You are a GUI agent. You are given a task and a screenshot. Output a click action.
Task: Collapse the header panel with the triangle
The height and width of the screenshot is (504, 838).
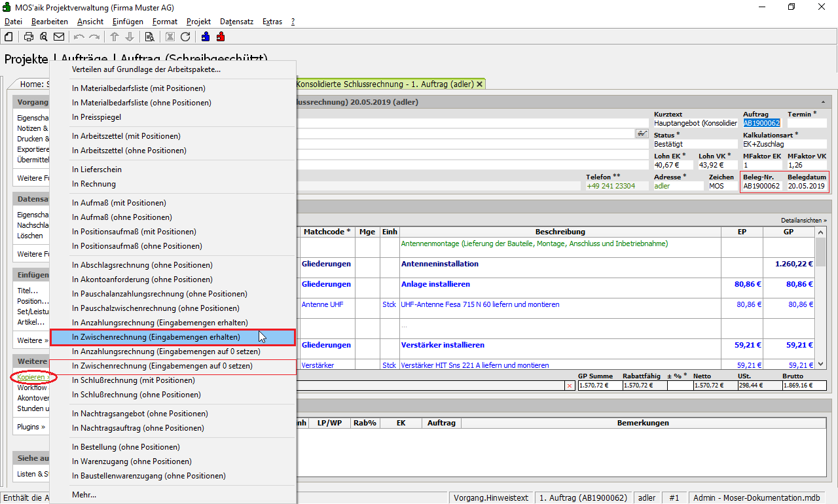[822, 103]
